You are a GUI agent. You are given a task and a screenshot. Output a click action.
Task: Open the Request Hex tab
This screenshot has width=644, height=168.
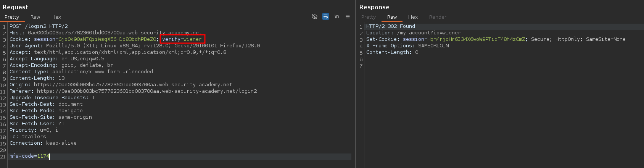point(56,17)
